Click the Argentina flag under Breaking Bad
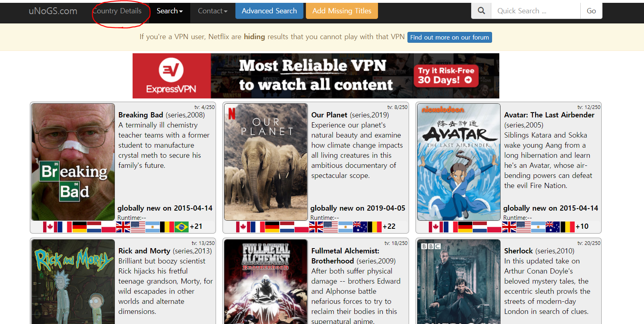 pyautogui.click(x=152, y=227)
